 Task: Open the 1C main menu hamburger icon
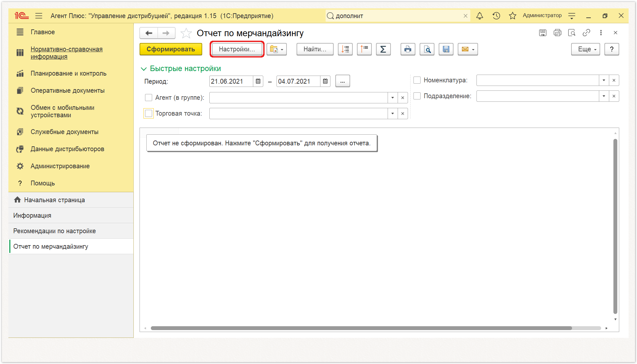tap(39, 16)
